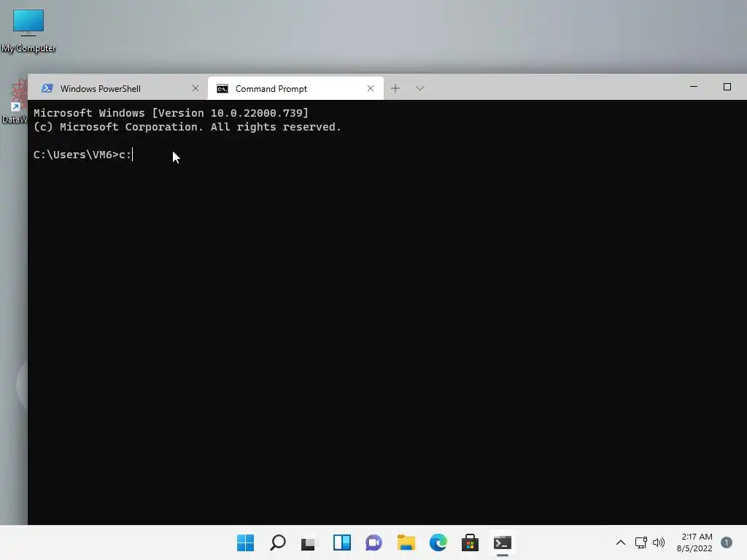Click the Command Prompt tab icon
Screen dimensions: 747x560
[x=222, y=89]
